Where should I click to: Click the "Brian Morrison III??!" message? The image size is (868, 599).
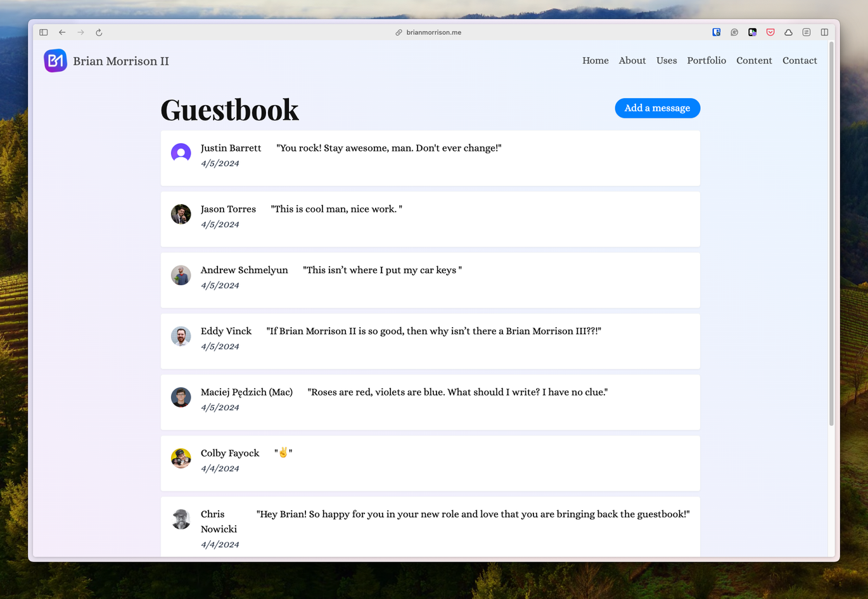tap(433, 331)
